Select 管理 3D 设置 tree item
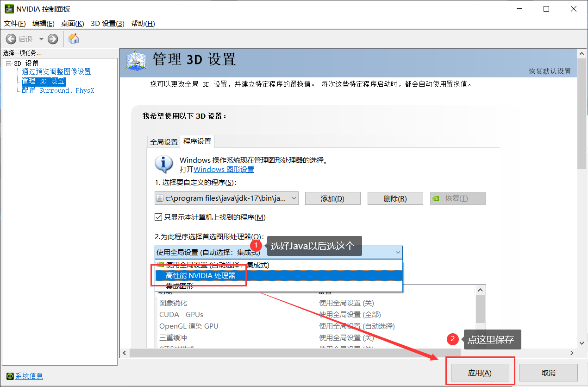The height and width of the screenshot is (387, 588). coord(44,81)
